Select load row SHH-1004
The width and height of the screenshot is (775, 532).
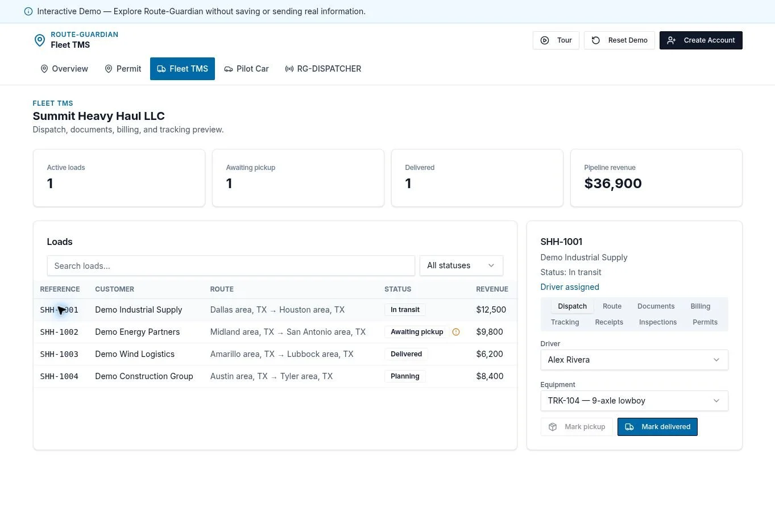coord(275,376)
